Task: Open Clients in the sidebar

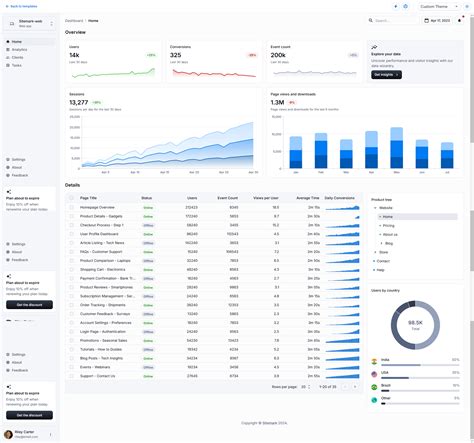Action: (29, 57)
